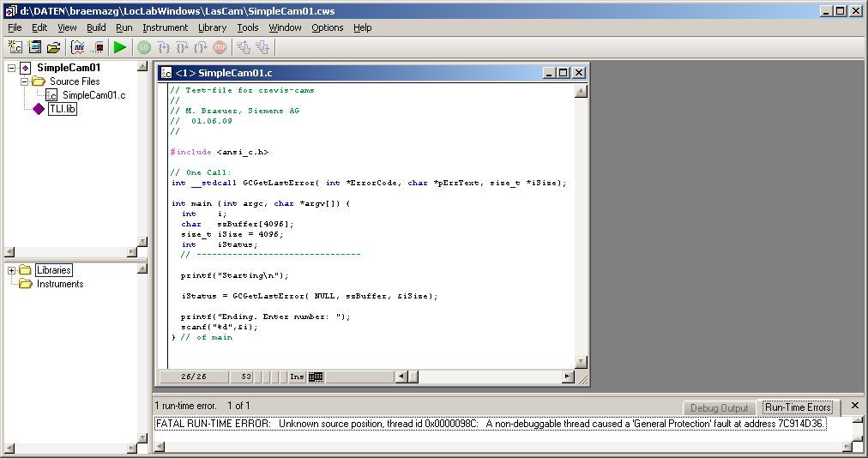Click the '1 run-time error.' text

(185, 406)
